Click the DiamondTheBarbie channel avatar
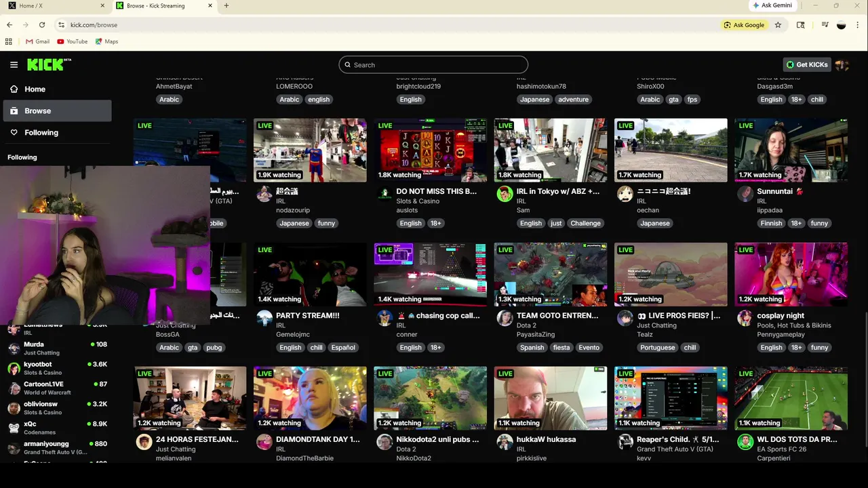 [x=264, y=442]
